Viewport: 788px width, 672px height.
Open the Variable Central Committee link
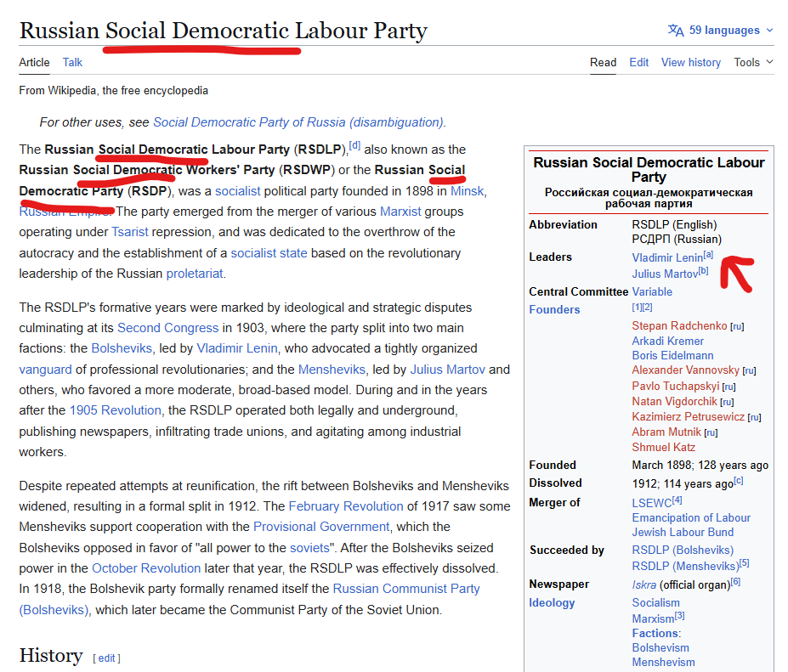pyautogui.click(x=652, y=291)
